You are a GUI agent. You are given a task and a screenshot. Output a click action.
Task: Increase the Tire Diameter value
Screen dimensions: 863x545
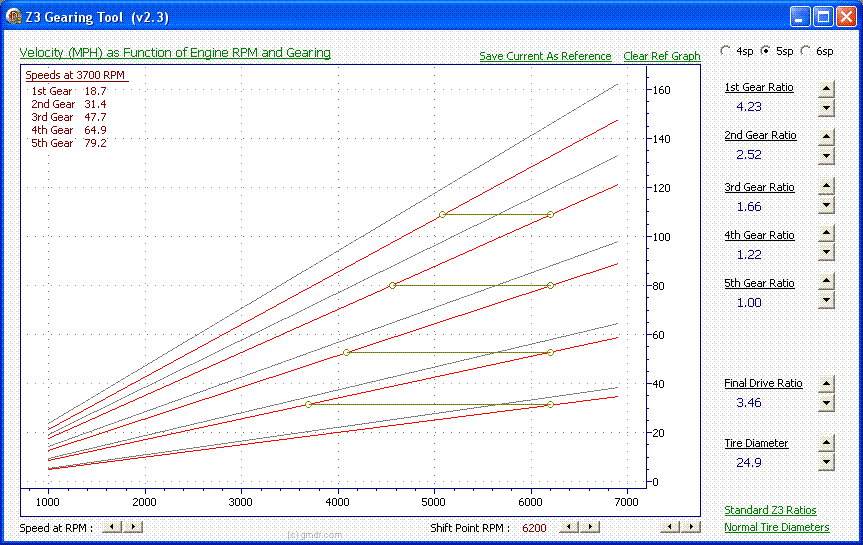826,443
